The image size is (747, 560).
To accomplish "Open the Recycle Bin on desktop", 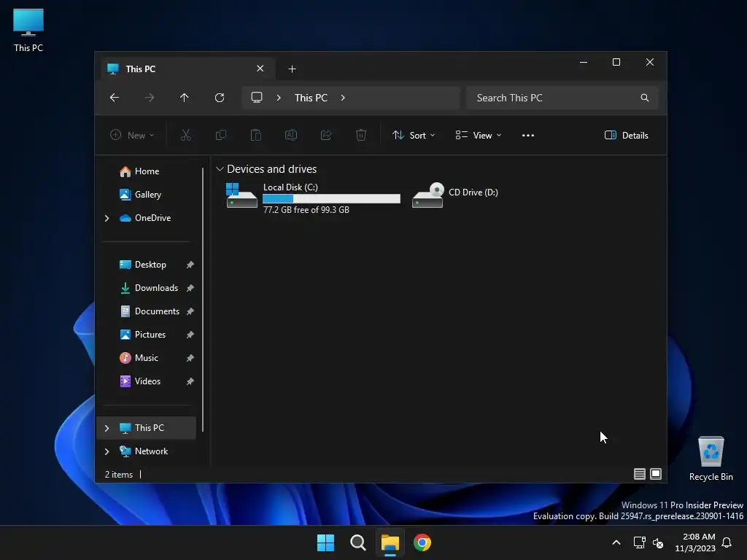I will pos(711,459).
